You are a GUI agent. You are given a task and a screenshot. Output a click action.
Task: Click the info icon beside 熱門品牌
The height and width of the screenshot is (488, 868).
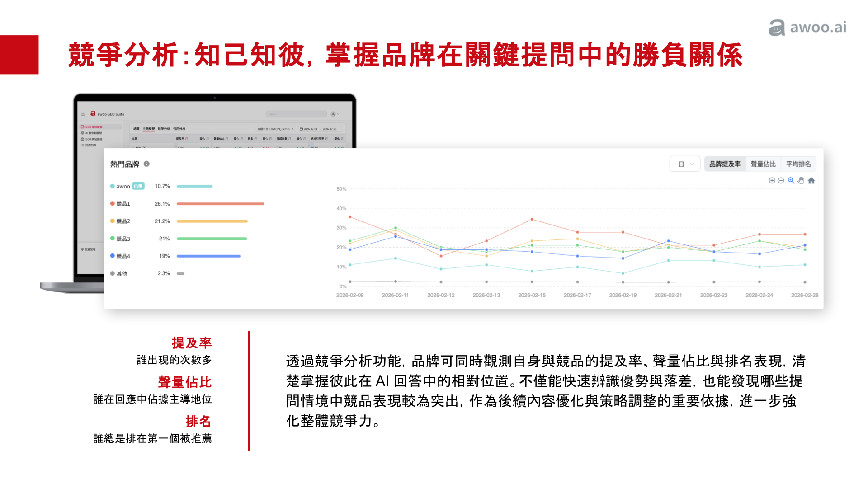point(146,164)
